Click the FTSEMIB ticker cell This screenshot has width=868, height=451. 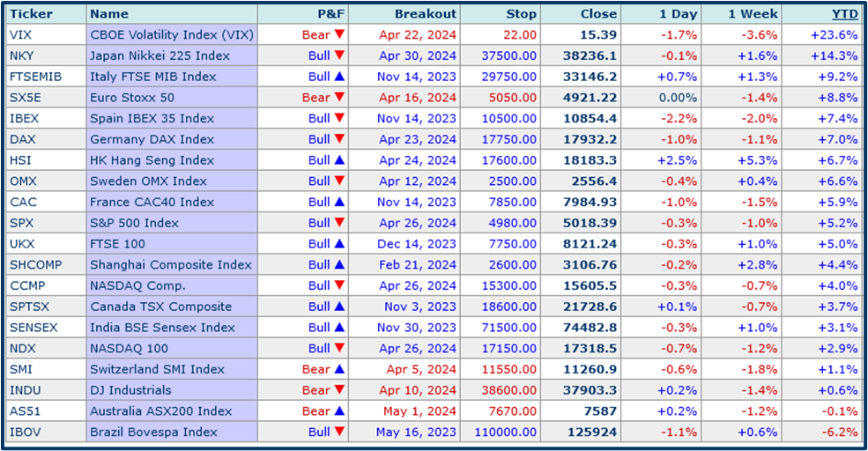click(34, 77)
